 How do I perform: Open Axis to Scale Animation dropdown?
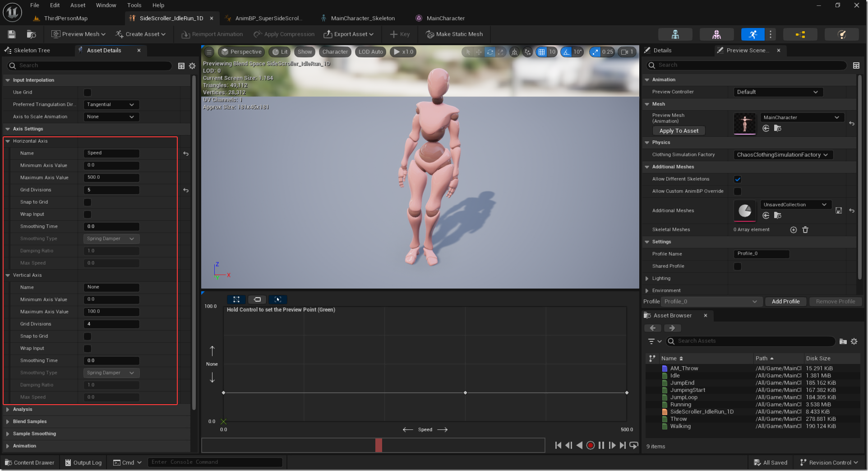pyautogui.click(x=111, y=117)
